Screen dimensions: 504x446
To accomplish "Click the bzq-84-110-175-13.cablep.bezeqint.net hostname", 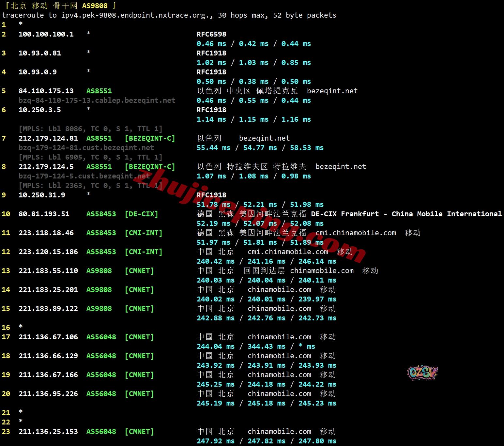I will coord(97,100).
